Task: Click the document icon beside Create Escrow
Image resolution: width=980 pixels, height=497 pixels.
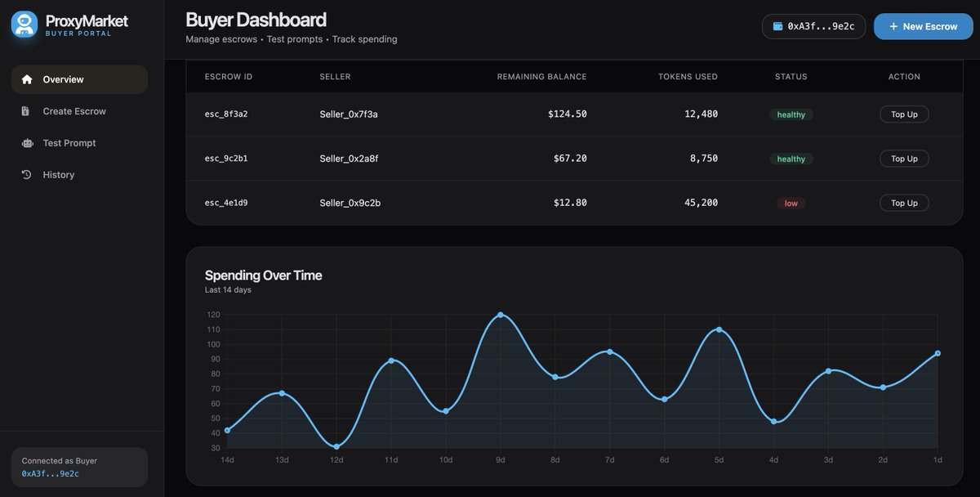Action: pyautogui.click(x=26, y=111)
